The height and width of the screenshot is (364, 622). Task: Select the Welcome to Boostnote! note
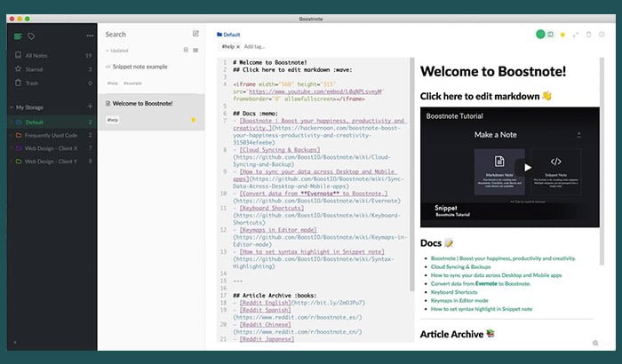click(151, 112)
